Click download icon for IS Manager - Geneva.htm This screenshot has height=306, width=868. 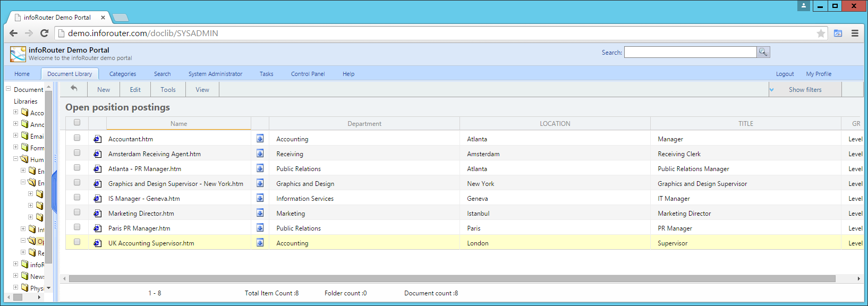coord(260,198)
